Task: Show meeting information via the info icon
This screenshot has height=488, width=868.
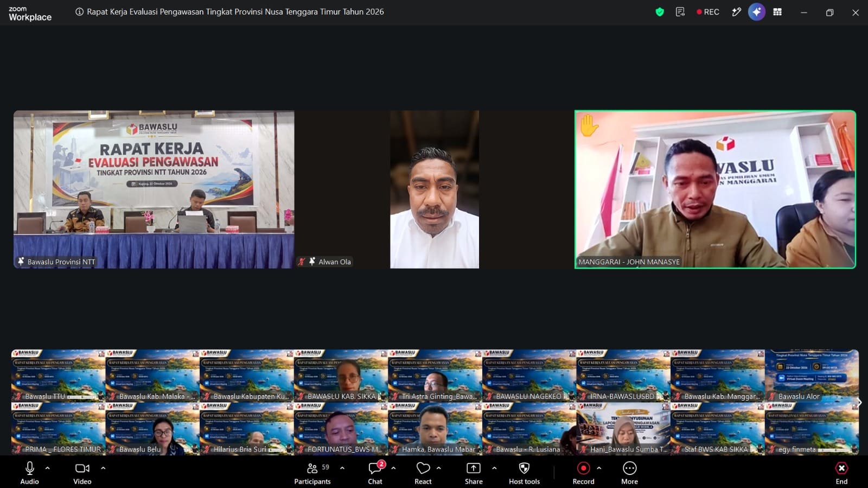Action: pos(79,12)
